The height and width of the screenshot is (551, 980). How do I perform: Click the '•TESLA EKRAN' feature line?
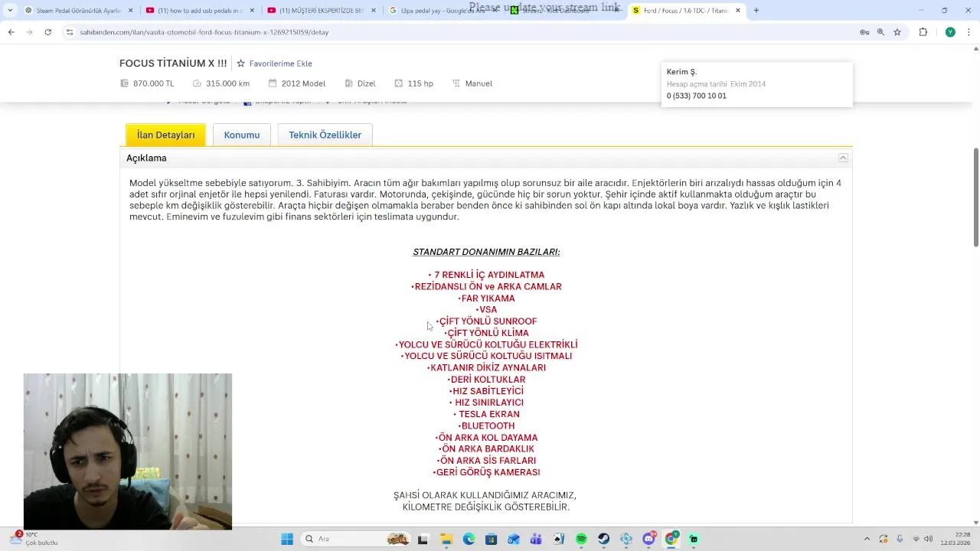click(486, 414)
